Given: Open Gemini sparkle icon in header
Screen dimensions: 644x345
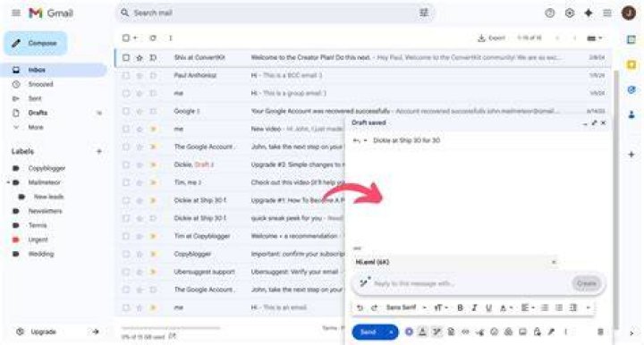Looking at the screenshot, I should point(589,13).
